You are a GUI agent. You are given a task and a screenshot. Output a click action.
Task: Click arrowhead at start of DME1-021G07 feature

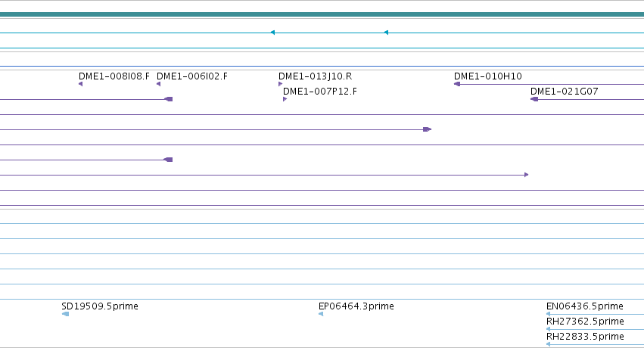point(534,99)
